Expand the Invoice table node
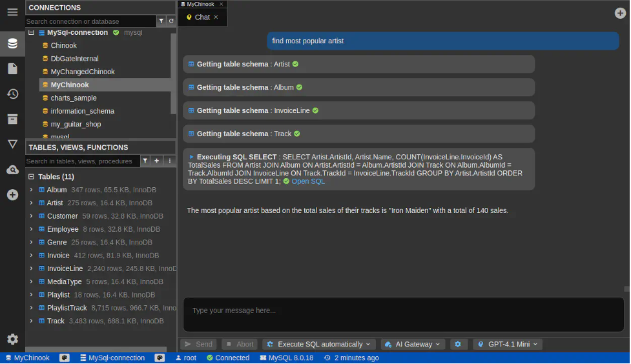The height and width of the screenshot is (364, 631). (x=32, y=256)
